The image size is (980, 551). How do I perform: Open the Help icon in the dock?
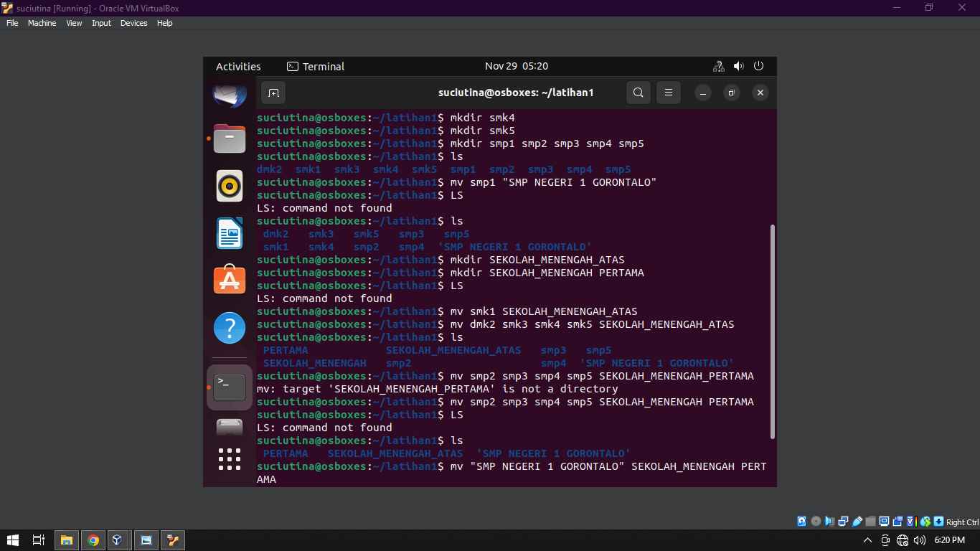tap(230, 328)
